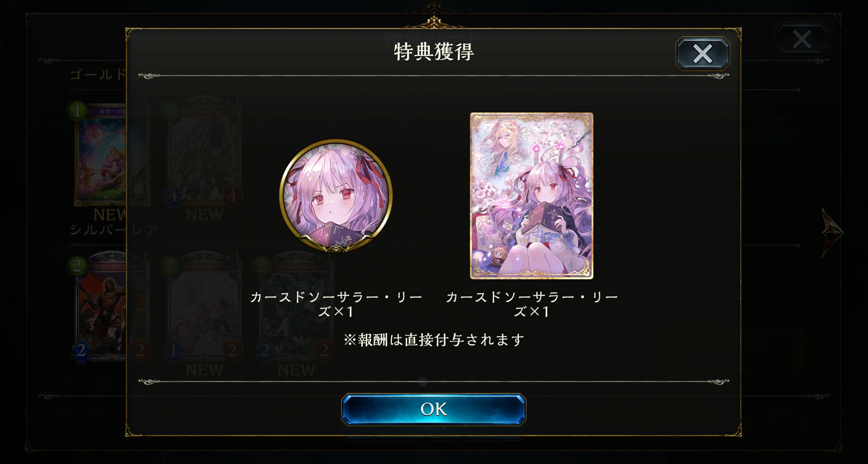Image resolution: width=868 pixels, height=464 pixels.
Task: Tap the round pink-haired emblem icon
Action: click(x=336, y=196)
